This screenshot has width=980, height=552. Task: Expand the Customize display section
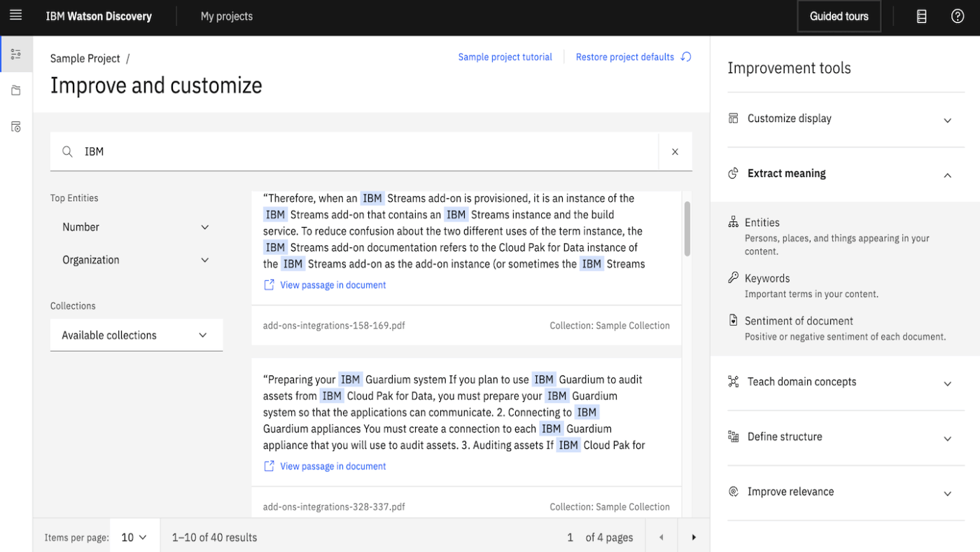pyautogui.click(x=947, y=119)
